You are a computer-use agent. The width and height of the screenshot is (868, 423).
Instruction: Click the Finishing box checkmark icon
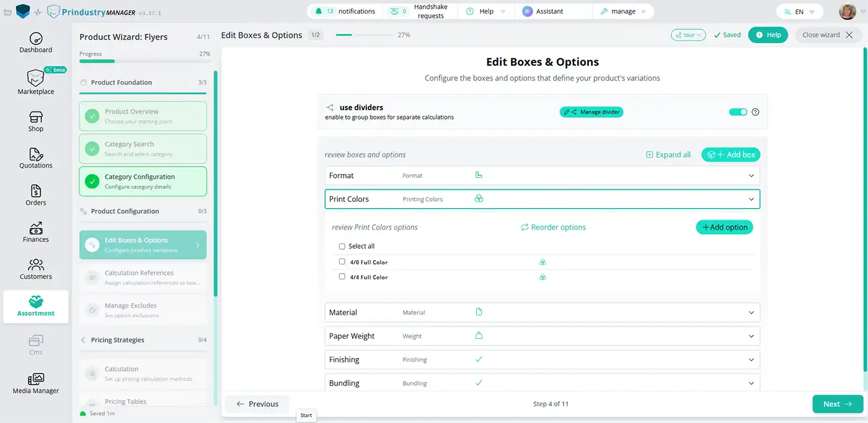(479, 359)
